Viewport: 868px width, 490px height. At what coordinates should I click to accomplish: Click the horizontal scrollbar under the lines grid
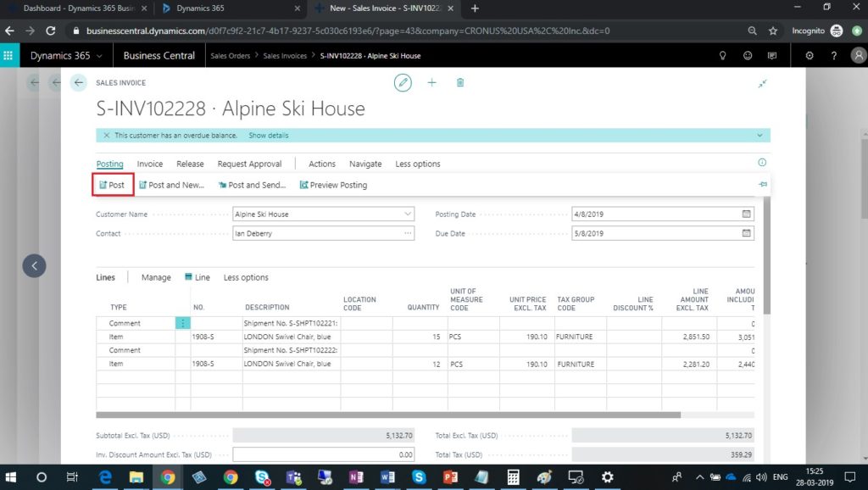(388, 415)
